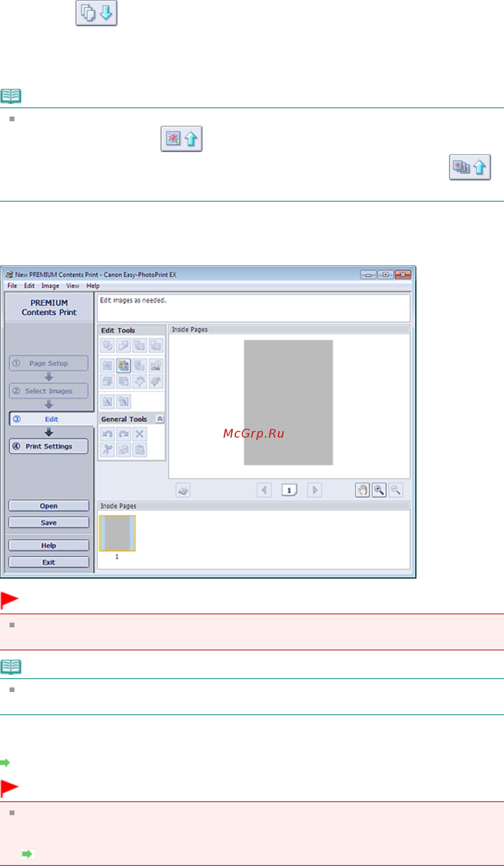
Task: Click the multiple images up-arrow button
Action: pos(470,167)
